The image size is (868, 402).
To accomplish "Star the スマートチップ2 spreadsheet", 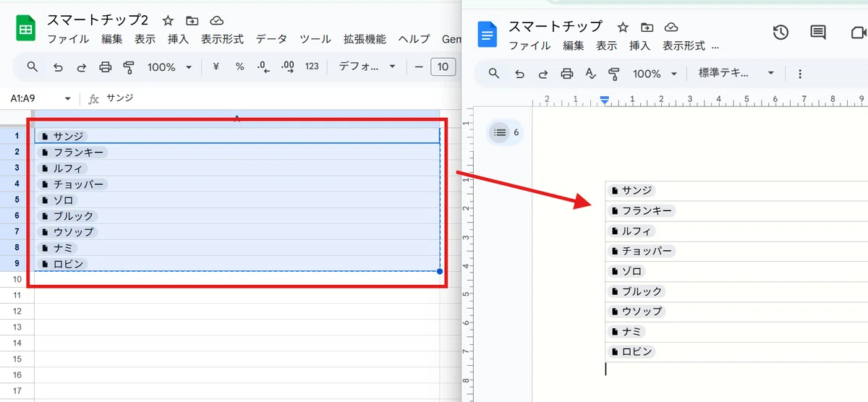I will (x=168, y=21).
